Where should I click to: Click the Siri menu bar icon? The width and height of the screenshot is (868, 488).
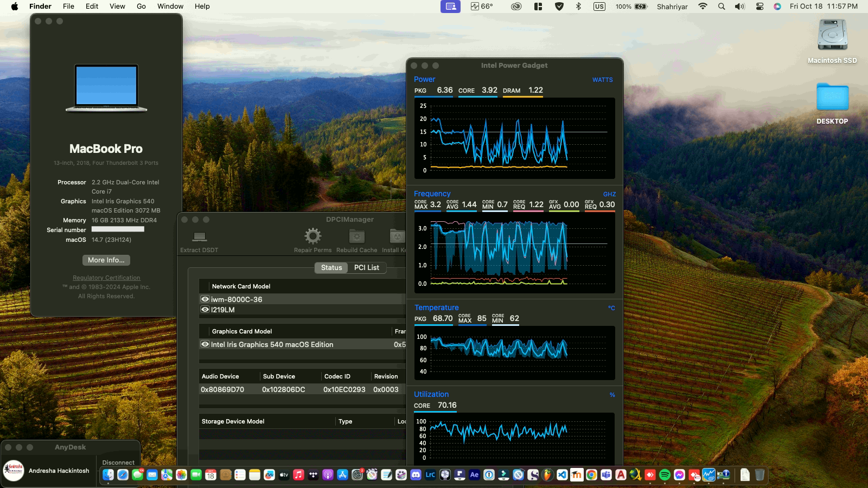pyautogui.click(x=777, y=7)
